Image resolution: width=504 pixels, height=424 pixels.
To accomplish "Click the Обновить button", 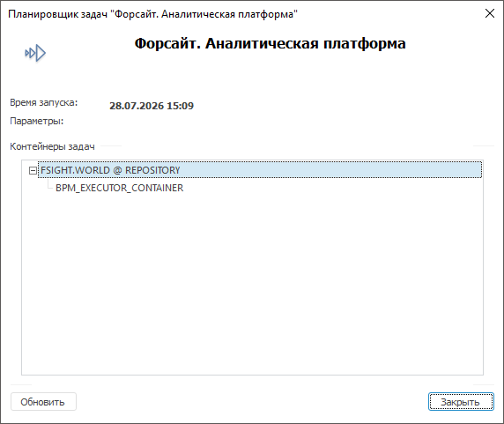I will [x=43, y=401].
